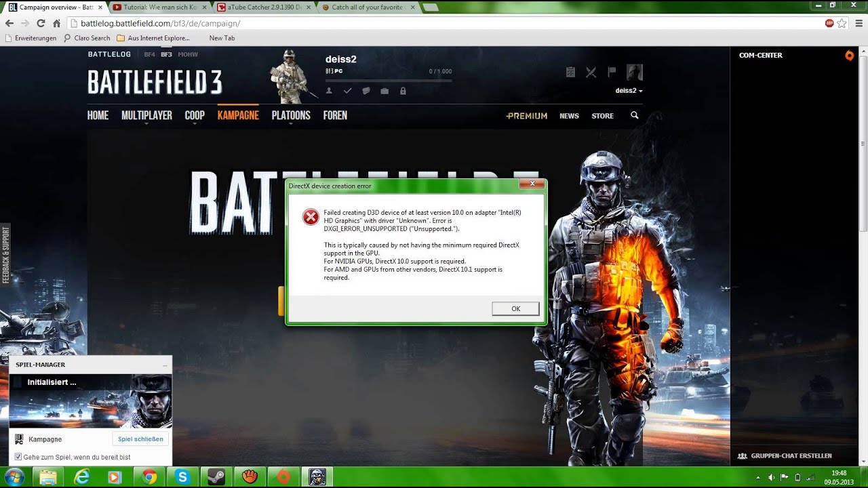
Task: Reload the page with refresh icon
Action: pyautogui.click(x=41, y=23)
